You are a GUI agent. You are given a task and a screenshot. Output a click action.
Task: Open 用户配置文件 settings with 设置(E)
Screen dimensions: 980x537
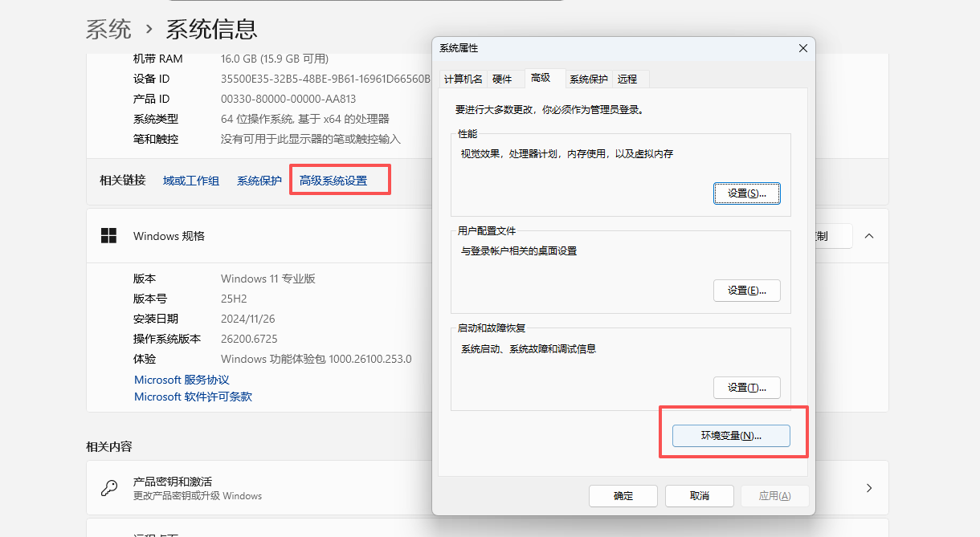point(746,291)
